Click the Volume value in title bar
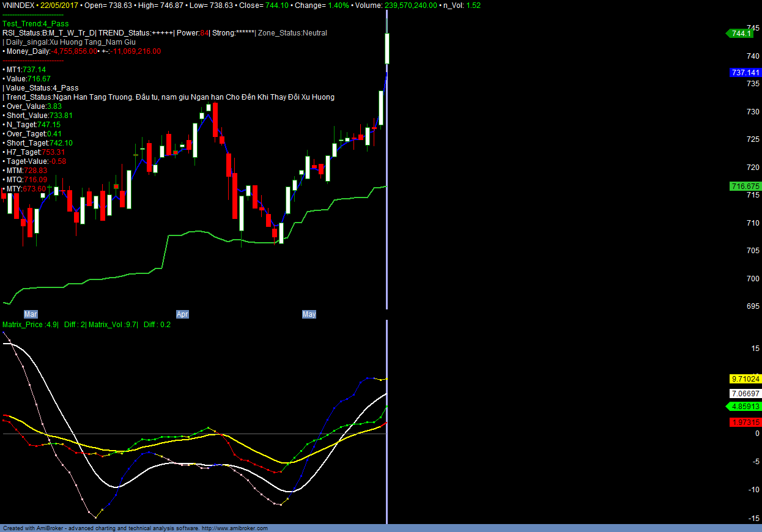This screenshot has height=532, width=762. [x=410, y=5]
